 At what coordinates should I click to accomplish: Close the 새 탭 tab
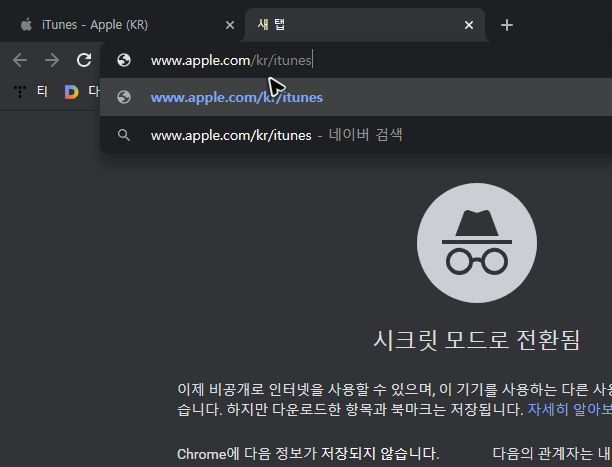(469, 25)
